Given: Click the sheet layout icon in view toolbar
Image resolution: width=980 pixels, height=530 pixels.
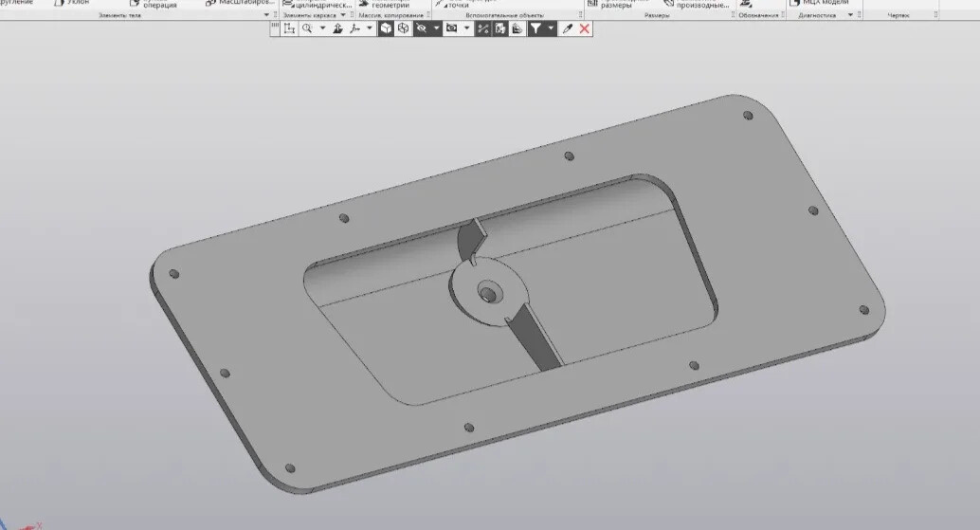Looking at the screenshot, I should click(500, 28).
